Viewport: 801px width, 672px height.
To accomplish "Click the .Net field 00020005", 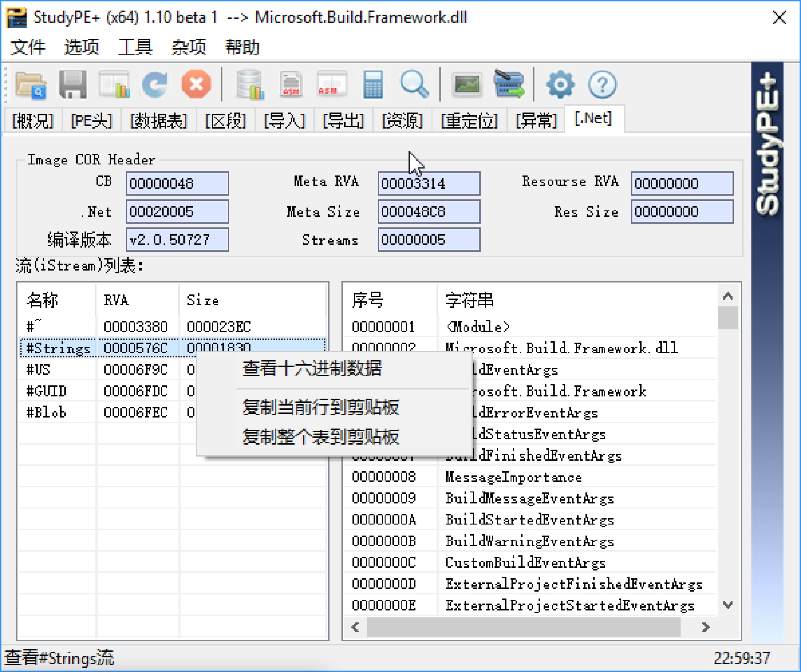I will pos(177,212).
